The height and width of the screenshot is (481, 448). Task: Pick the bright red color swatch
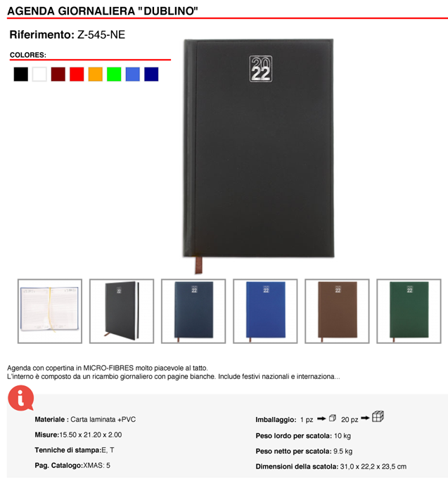[x=77, y=75]
